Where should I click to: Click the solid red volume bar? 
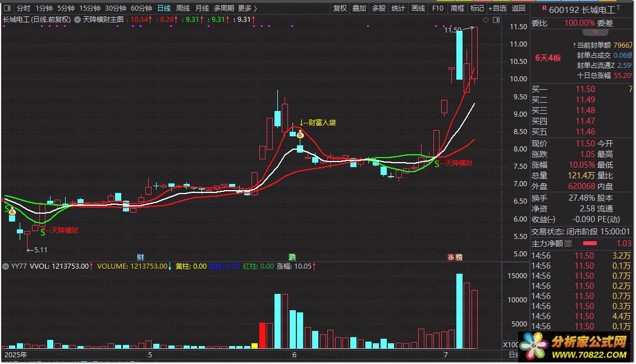click(x=263, y=335)
